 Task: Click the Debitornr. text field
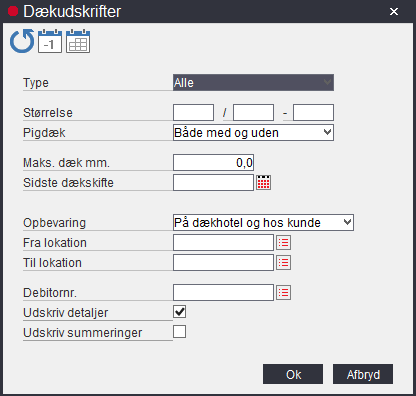(x=223, y=292)
